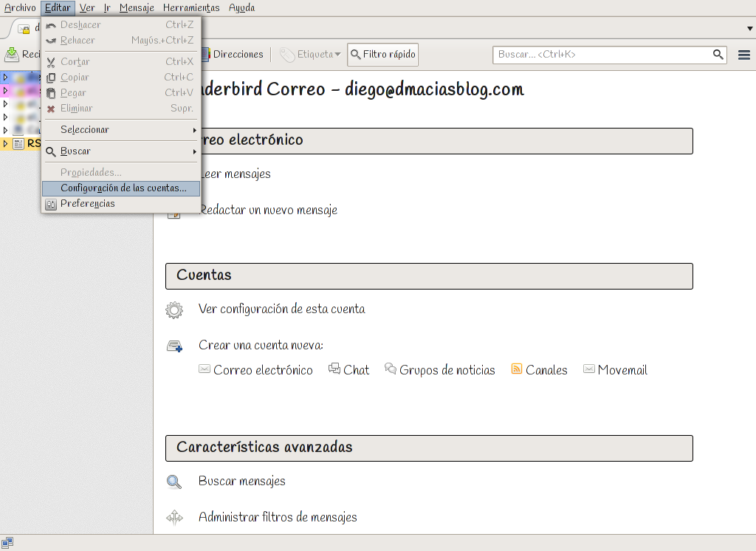Expand the RSS feeds account
Image resolution: width=756 pixels, height=551 pixels.
tap(5, 143)
